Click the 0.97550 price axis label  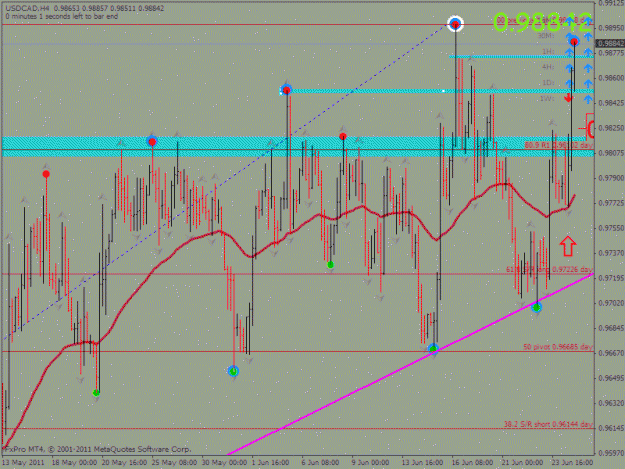(611, 228)
